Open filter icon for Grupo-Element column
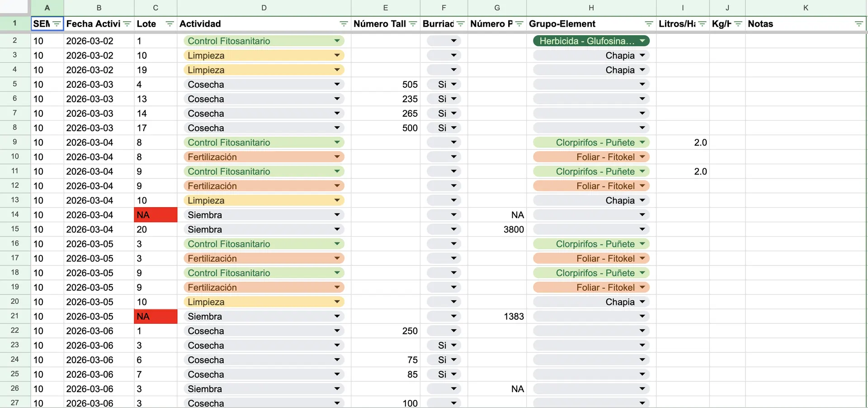The width and height of the screenshot is (868, 408). pos(649,24)
